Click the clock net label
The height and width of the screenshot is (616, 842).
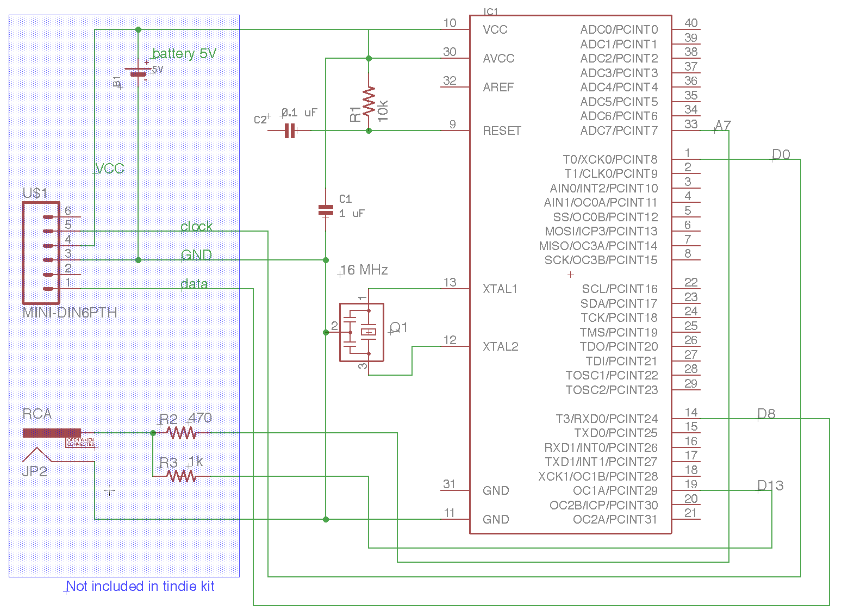coord(196,226)
